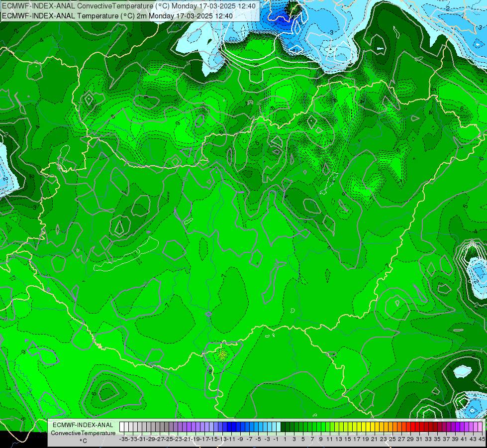Image resolution: width=487 pixels, height=448 pixels.
Task: Select the red legend swatch above 29
Action: pyautogui.click(x=408, y=427)
